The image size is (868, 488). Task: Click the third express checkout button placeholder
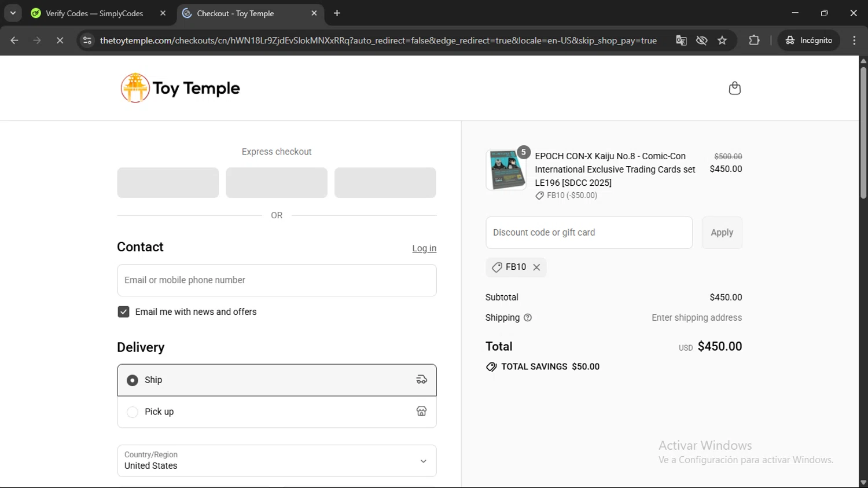coord(385,183)
